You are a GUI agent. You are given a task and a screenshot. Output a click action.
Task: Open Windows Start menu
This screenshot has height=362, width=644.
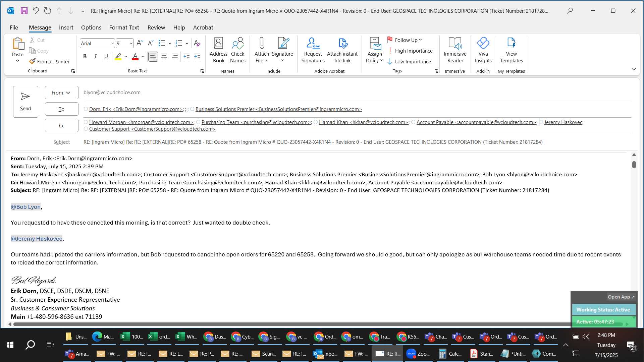pos(10,345)
